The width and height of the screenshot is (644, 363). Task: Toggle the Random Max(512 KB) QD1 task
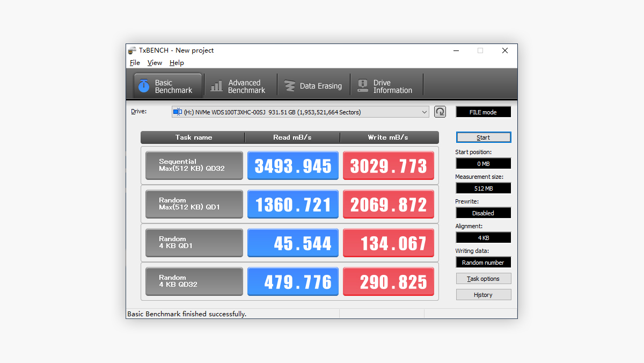pyautogui.click(x=194, y=204)
